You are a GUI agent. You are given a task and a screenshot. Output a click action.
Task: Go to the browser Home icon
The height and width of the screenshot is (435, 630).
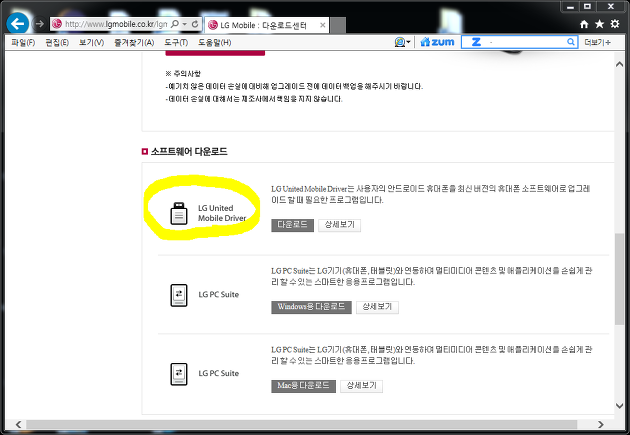click(584, 24)
